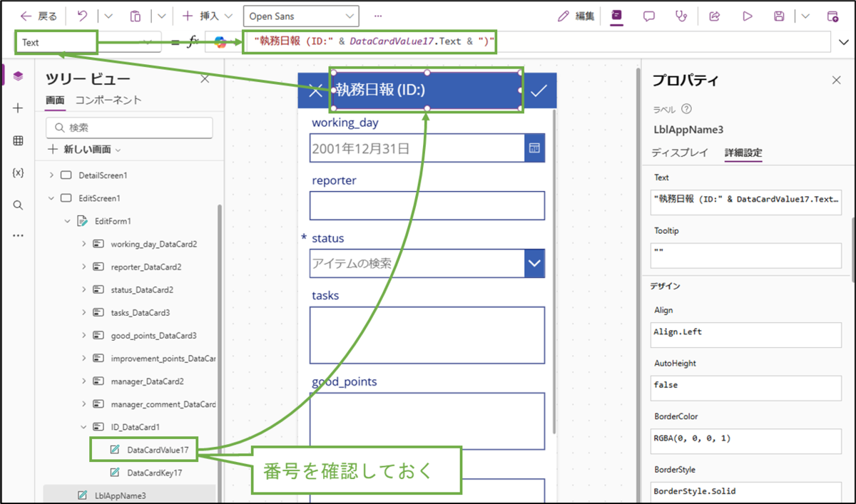Click the back arrow 戻る button
Image resolution: width=856 pixels, height=504 pixels.
[x=39, y=16]
